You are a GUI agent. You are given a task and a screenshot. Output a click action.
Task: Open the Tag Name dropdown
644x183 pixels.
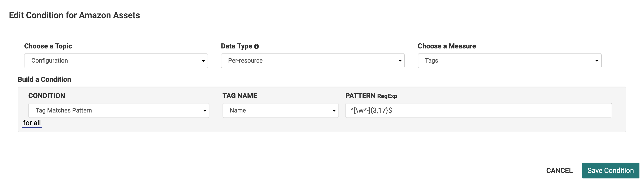(x=280, y=110)
